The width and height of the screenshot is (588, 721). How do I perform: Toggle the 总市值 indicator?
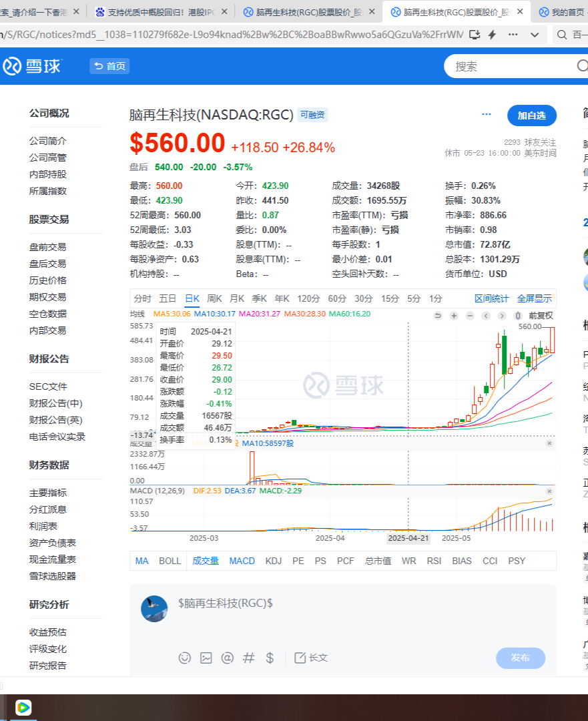tap(378, 561)
